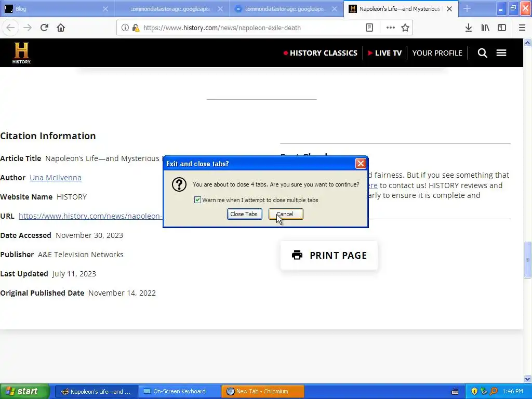Click the date November 30, 2023
Screen dimensions: 532x399
[x=89, y=235]
